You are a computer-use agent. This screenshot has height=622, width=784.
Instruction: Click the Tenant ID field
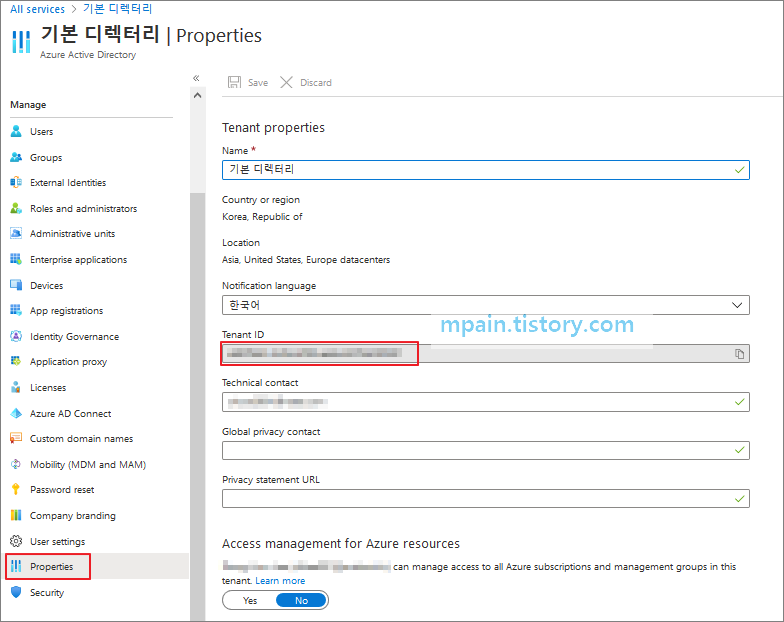pyautogui.click(x=486, y=354)
